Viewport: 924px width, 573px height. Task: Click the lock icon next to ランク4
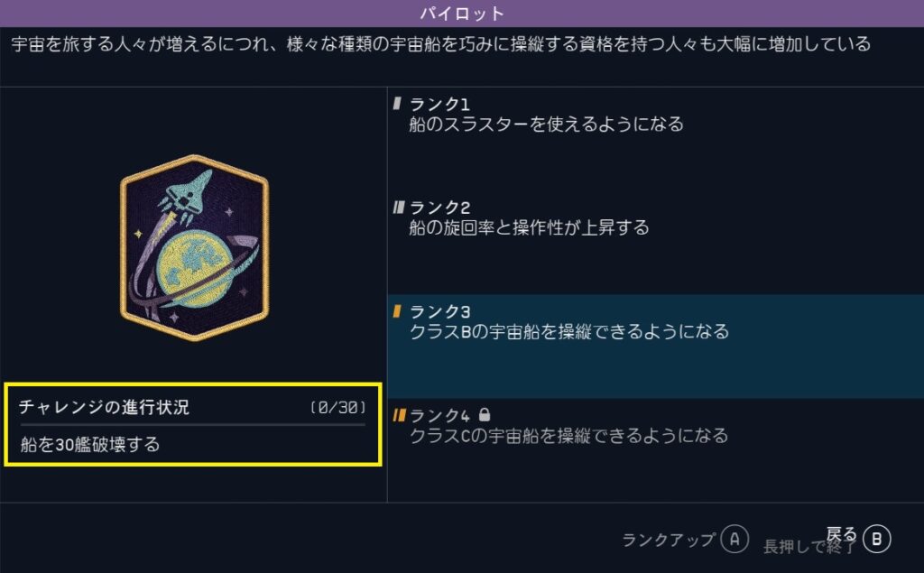pos(485,415)
